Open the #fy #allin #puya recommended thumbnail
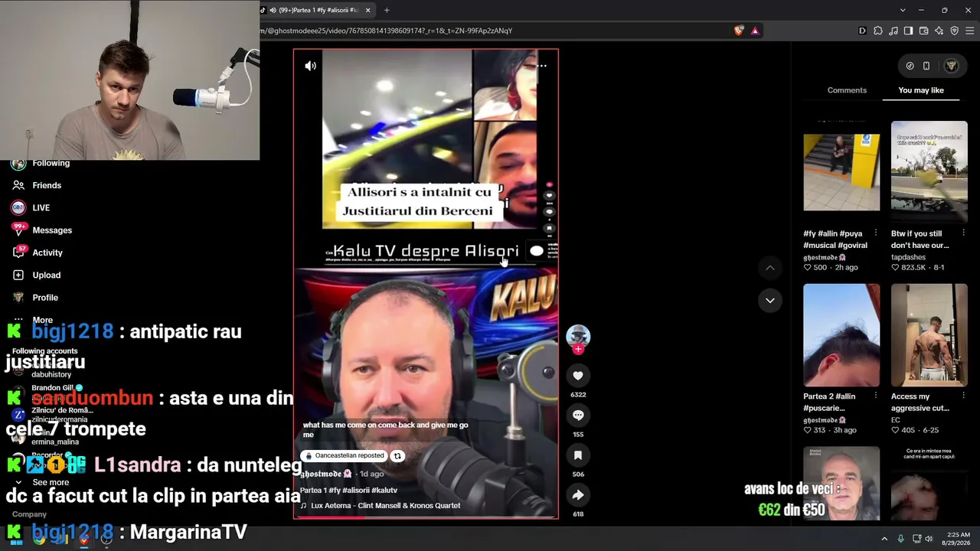Screen dimensions: 980x551 (841, 171)
